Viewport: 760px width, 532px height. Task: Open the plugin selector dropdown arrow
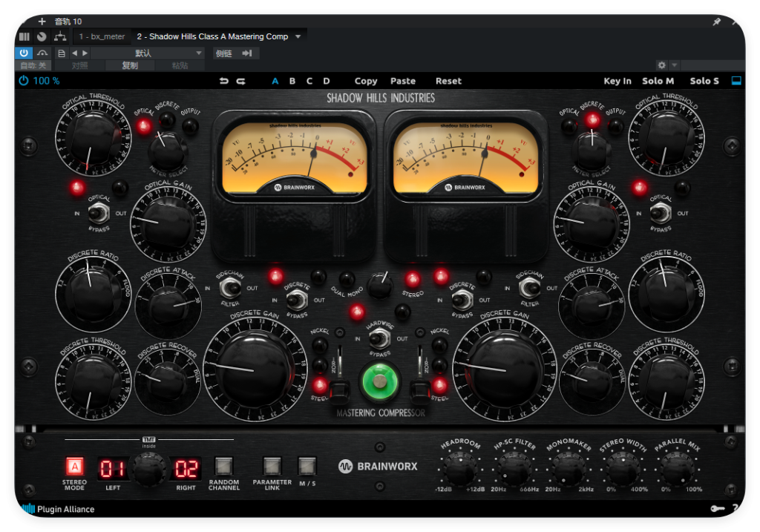point(298,36)
